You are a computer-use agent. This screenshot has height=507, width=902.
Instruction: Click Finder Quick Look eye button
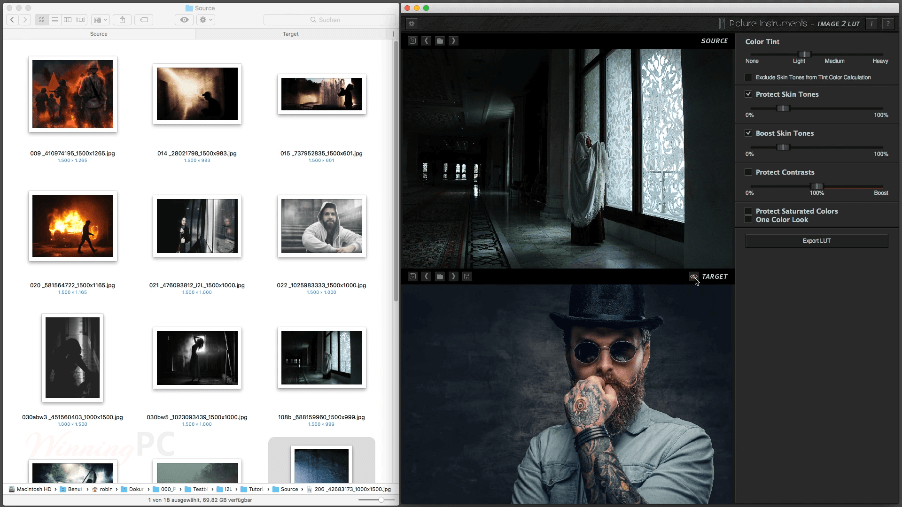tap(184, 20)
